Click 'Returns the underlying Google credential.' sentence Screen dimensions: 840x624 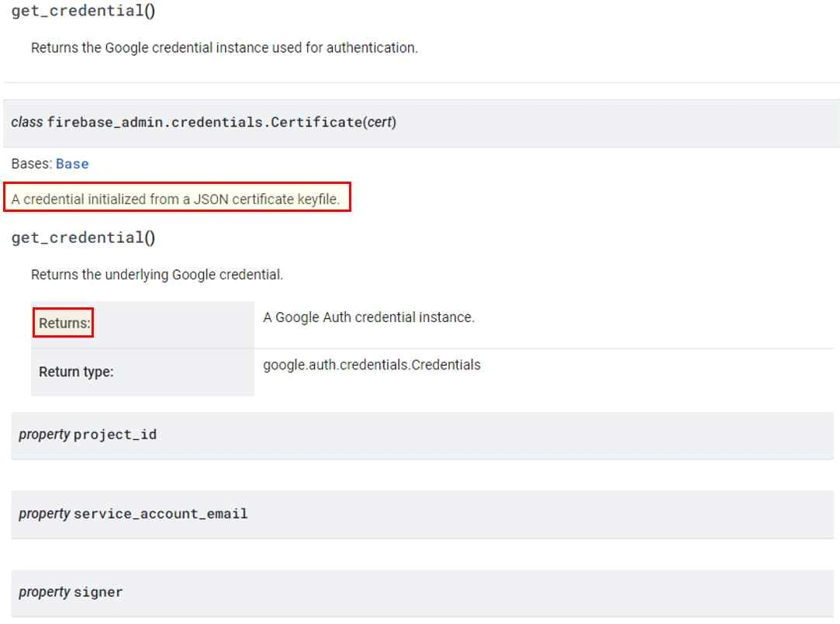(157, 275)
